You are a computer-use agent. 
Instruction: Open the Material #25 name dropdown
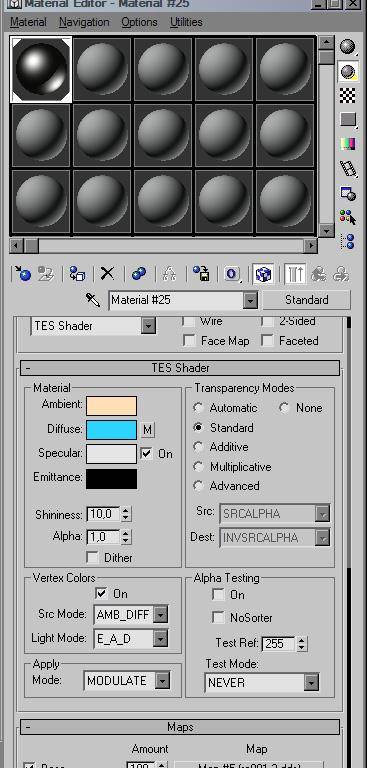(250, 300)
